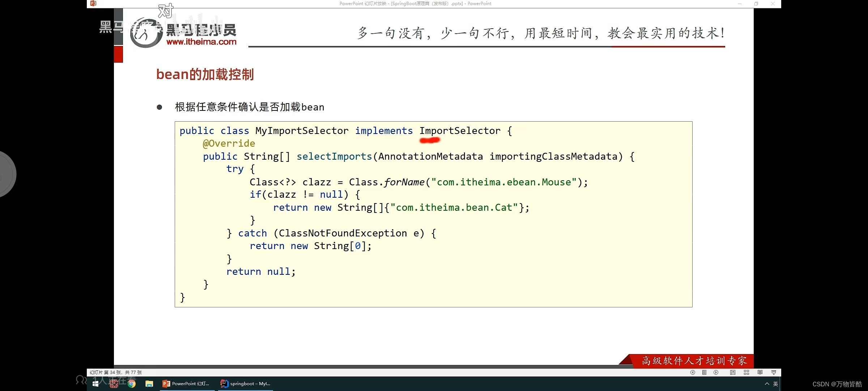Click bullet text 根据任意条件确认是否加载bean
The height and width of the screenshot is (391, 868).
click(250, 107)
